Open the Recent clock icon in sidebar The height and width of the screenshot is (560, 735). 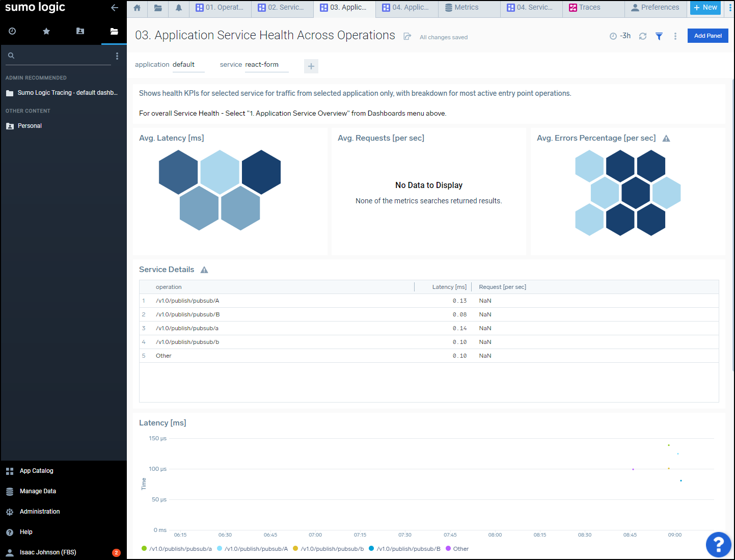pyautogui.click(x=12, y=31)
